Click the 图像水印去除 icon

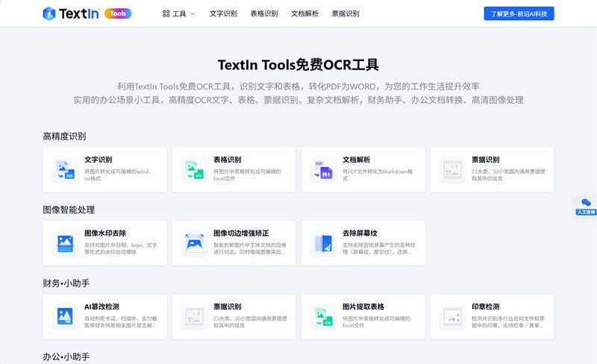65,243
